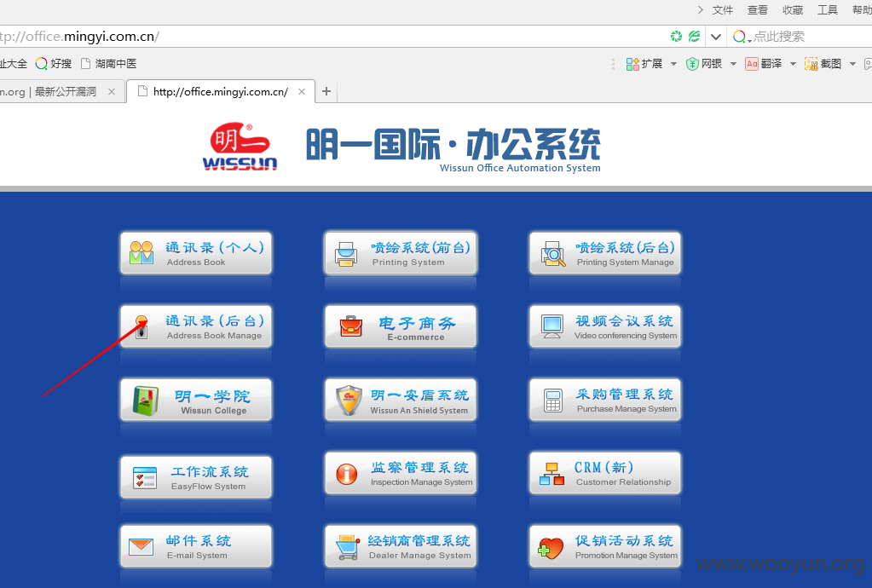Image resolution: width=872 pixels, height=588 pixels.
Task: Expand the 截图 dropdown arrow
Action: [x=852, y=64]
